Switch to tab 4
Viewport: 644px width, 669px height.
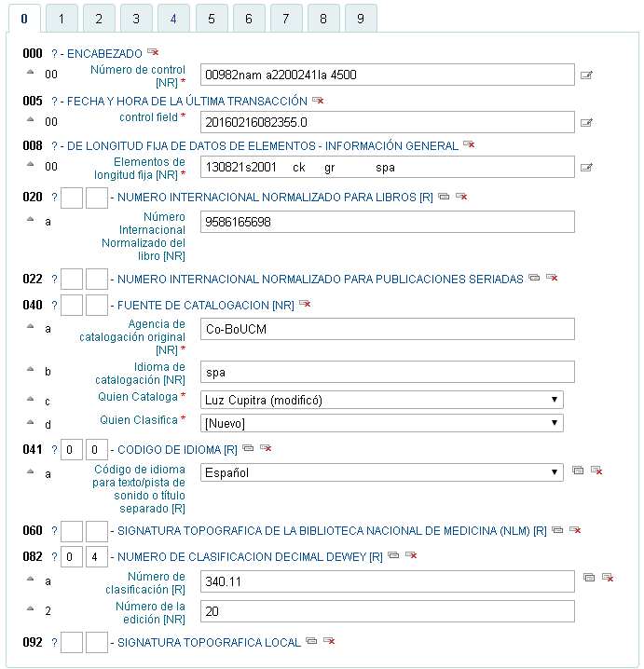[173, 18]
